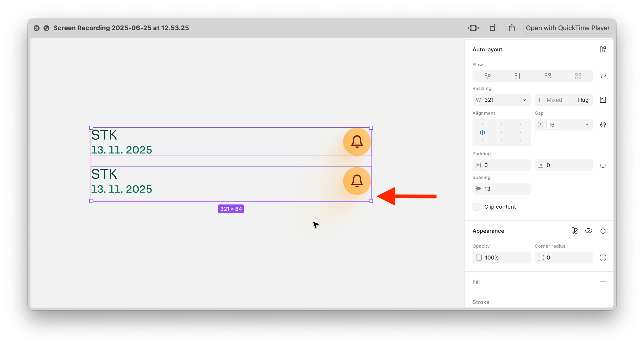The height and width of the screenshot is (347, 644).
Task: Click the horizontal padding 0 field
Action: 501,165
